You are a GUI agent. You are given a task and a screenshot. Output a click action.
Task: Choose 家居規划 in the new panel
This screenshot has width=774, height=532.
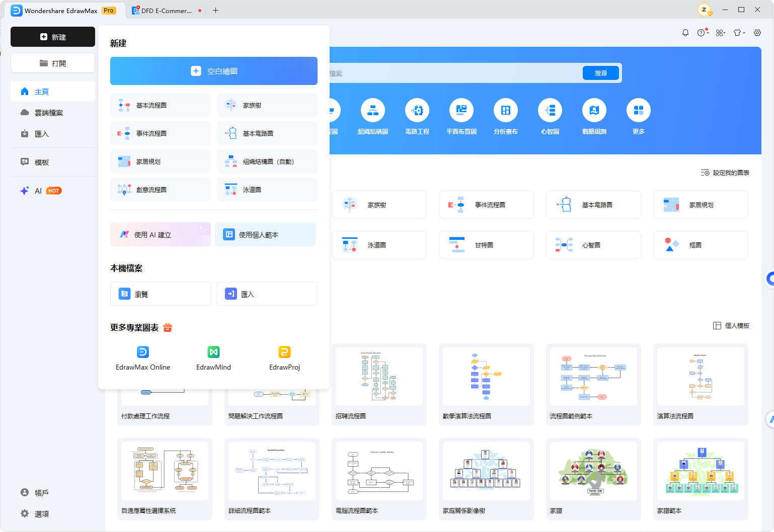161,161
